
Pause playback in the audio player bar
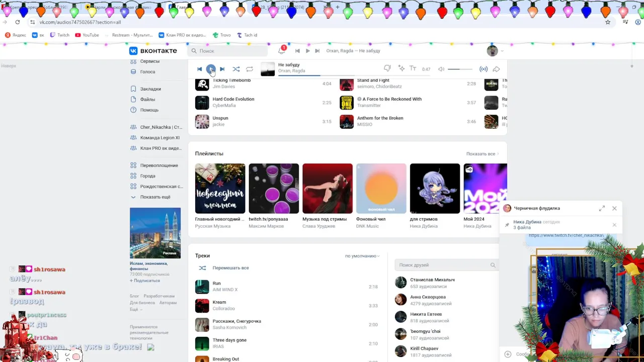[211, 69]
